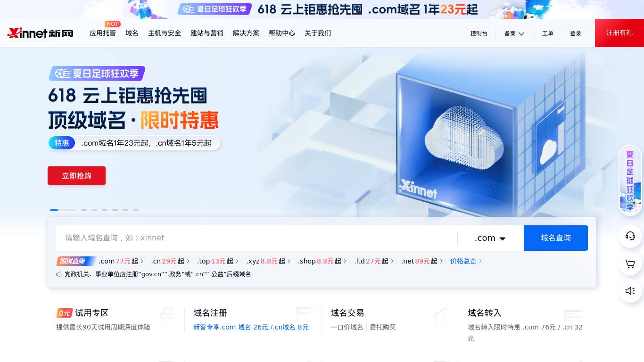Click the 注册有礼 button
The width and height of the screenshot is (644, 362).
pyautogui.click(x=619, y=33)
